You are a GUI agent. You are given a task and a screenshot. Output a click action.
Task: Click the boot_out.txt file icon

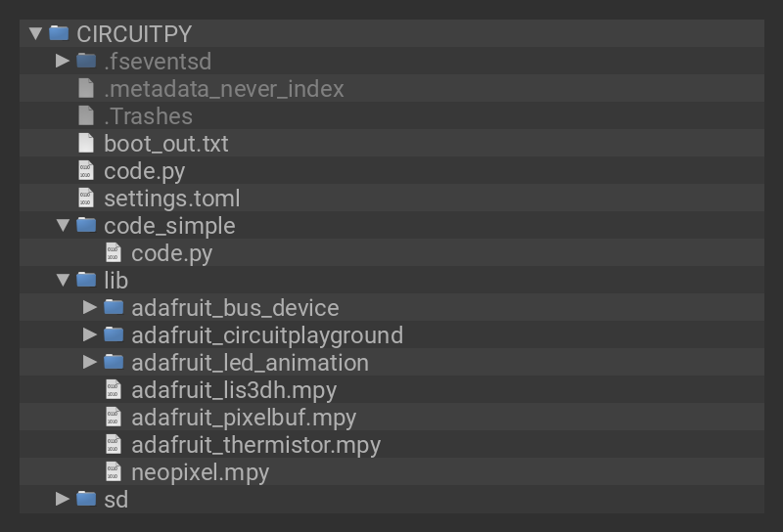[86, 143]
